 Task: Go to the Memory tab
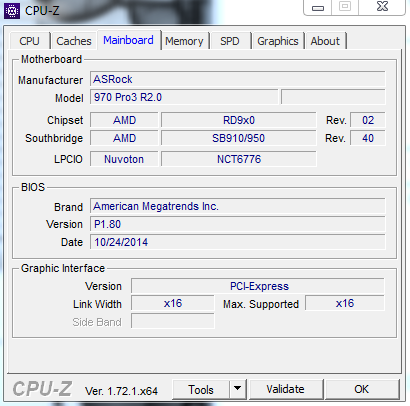(x=184, y=41)
